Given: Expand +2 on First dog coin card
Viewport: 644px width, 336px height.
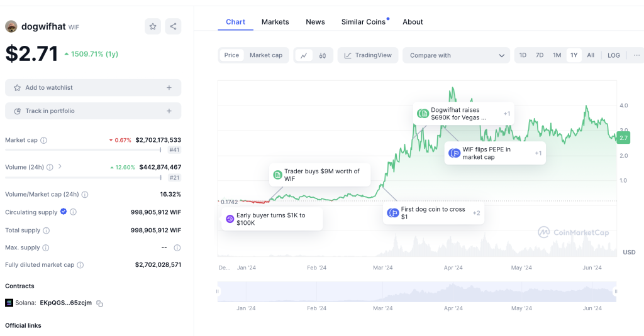Looking at the screenshot, I should point(477,213).
